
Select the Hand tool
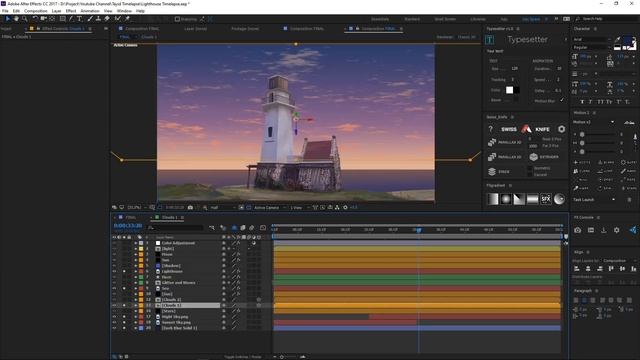click(x=16, y=19)
